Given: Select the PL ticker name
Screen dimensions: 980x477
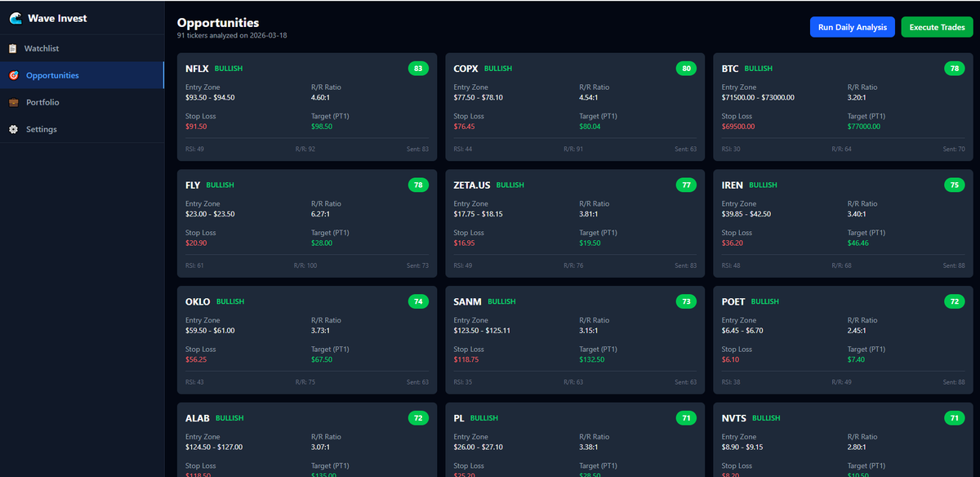Looking at the screenshot, I should 459,418.
